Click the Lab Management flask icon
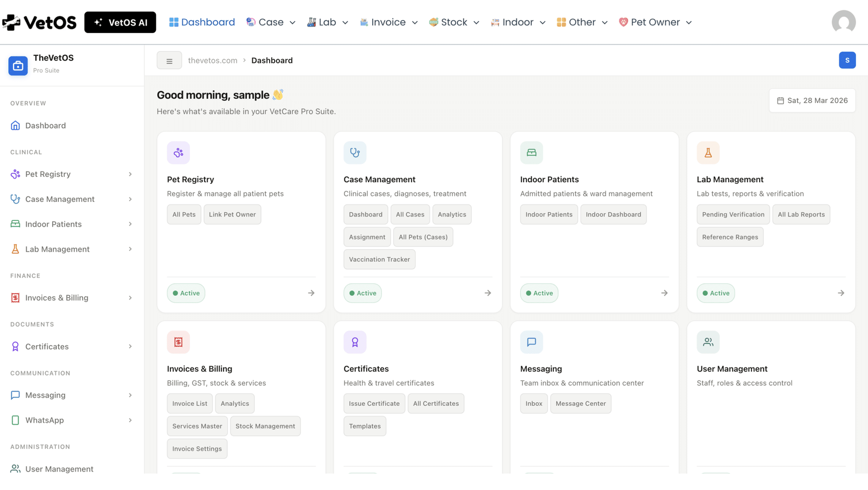 click(x=707, y=152)
